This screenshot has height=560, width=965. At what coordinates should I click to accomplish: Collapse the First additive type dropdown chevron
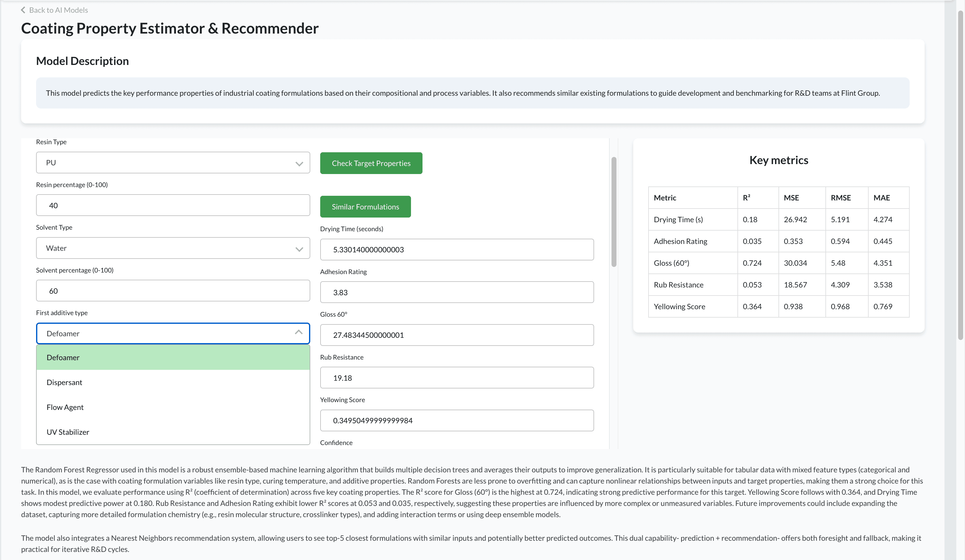tap(298, 333)
